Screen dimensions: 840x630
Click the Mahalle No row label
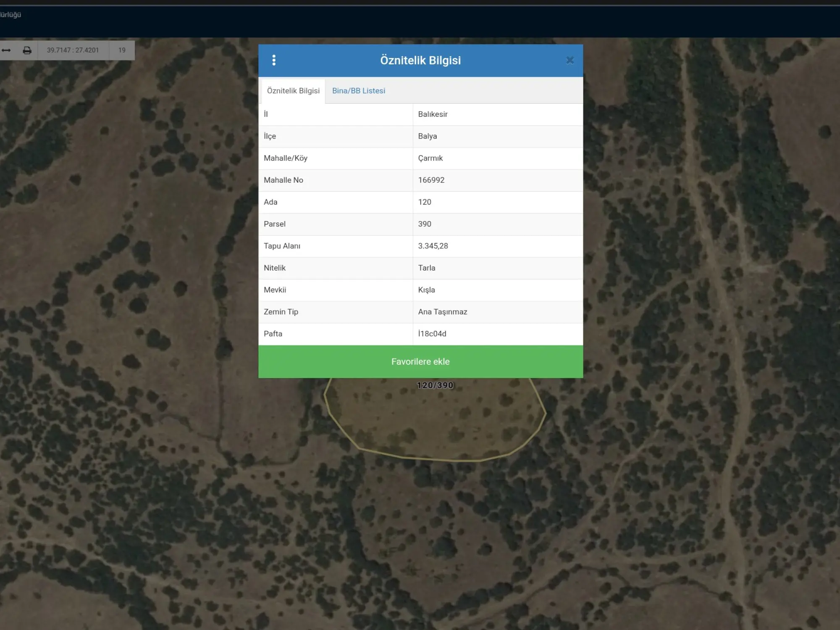click(283, 180)
